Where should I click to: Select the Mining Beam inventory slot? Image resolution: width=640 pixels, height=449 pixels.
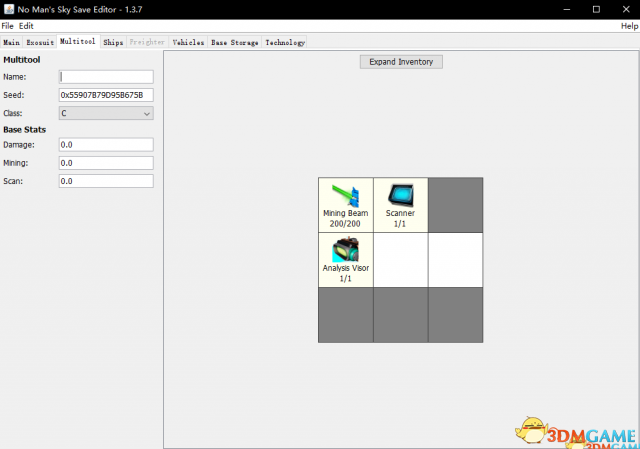346,205
